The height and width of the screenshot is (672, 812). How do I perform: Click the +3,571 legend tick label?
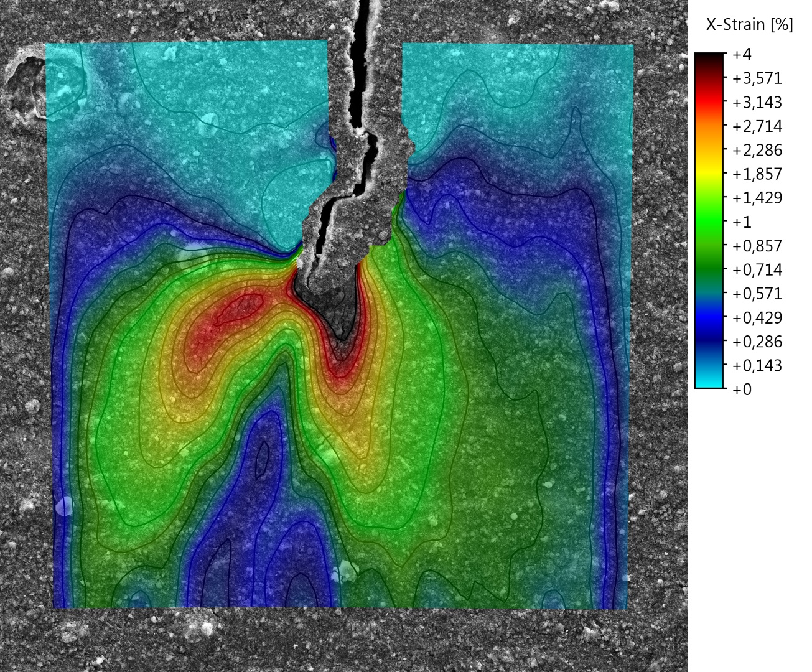(x=757, y=78)
